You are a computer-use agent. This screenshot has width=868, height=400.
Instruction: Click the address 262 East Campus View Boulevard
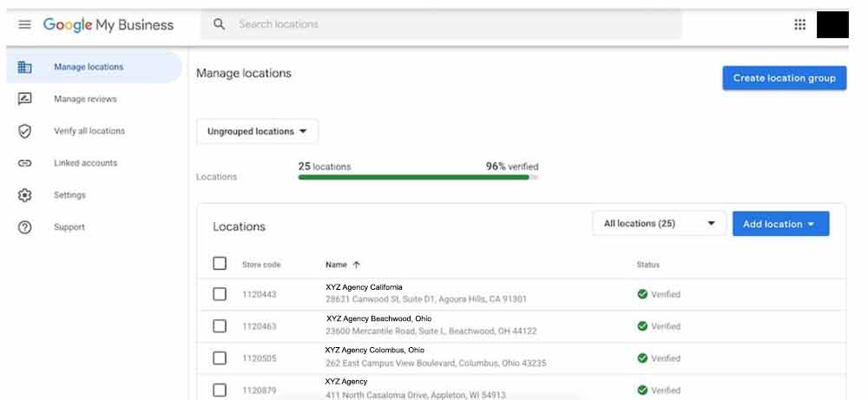[x=436, y=364]
